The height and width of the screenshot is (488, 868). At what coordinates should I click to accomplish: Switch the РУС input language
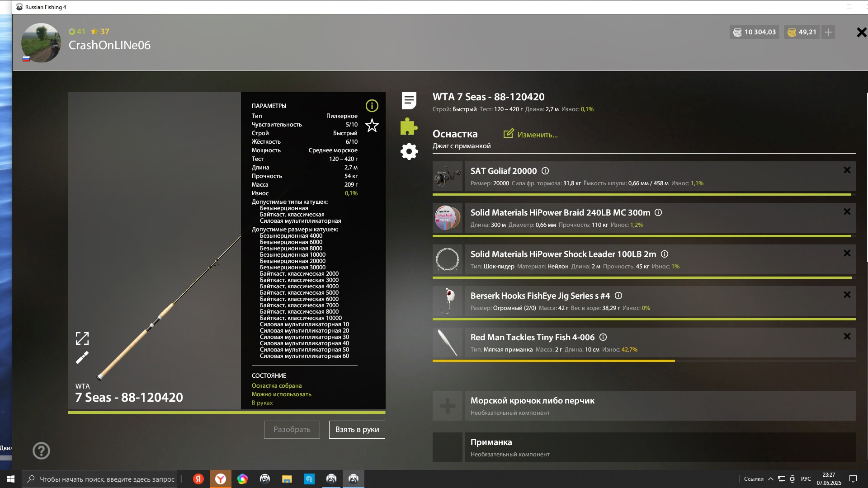coord(806,479)
